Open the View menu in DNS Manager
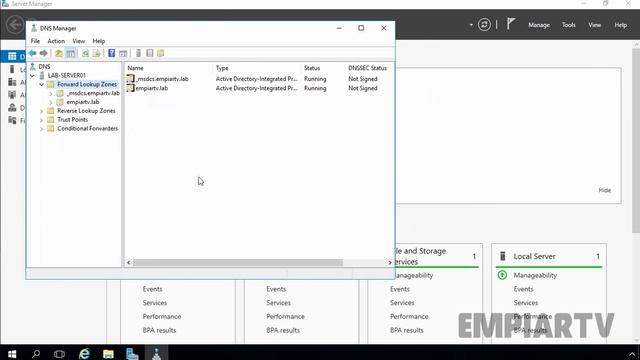Viewport: 640px width, 360px height. [79, 41]
